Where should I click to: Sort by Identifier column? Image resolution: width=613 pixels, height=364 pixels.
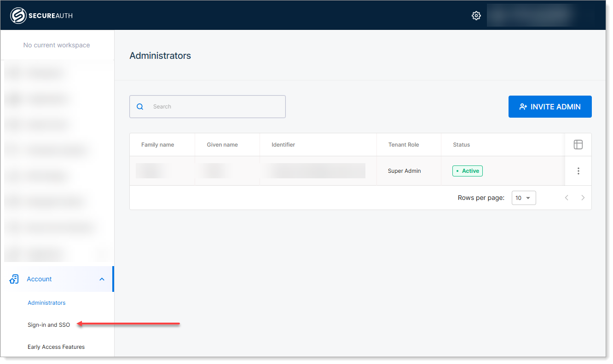pos(283,145)
